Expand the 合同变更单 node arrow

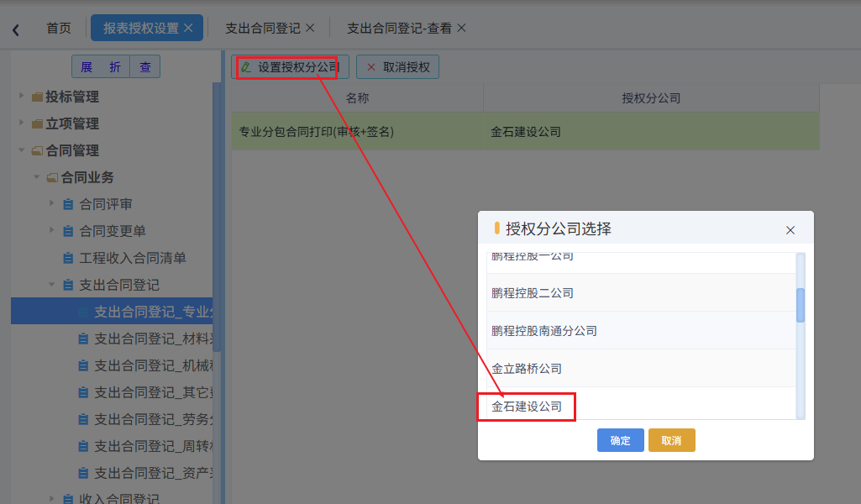(x=51, y=230)
